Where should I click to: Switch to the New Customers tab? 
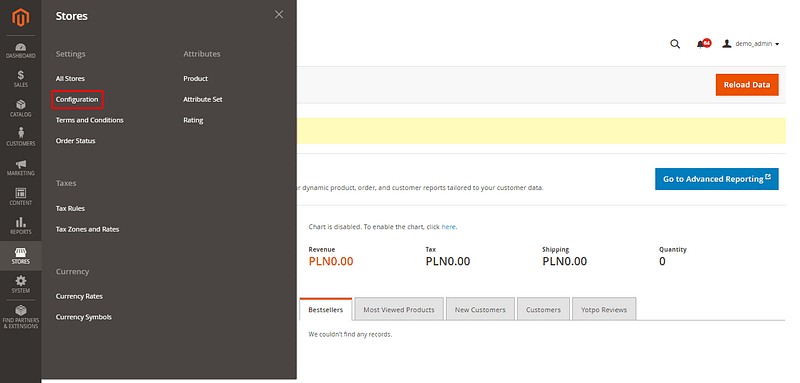point(480,309)
